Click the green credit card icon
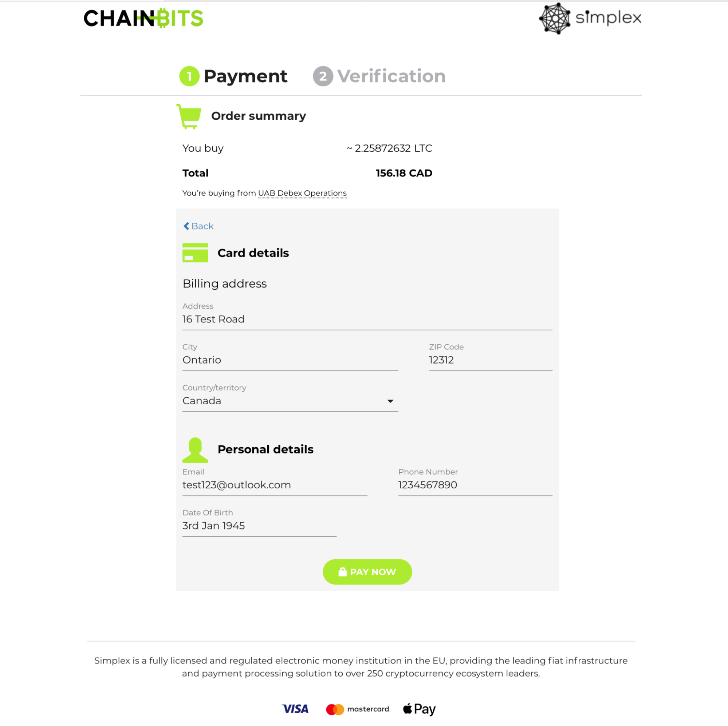728x726 pixels. pyautogui.click(x=195, y=253)
